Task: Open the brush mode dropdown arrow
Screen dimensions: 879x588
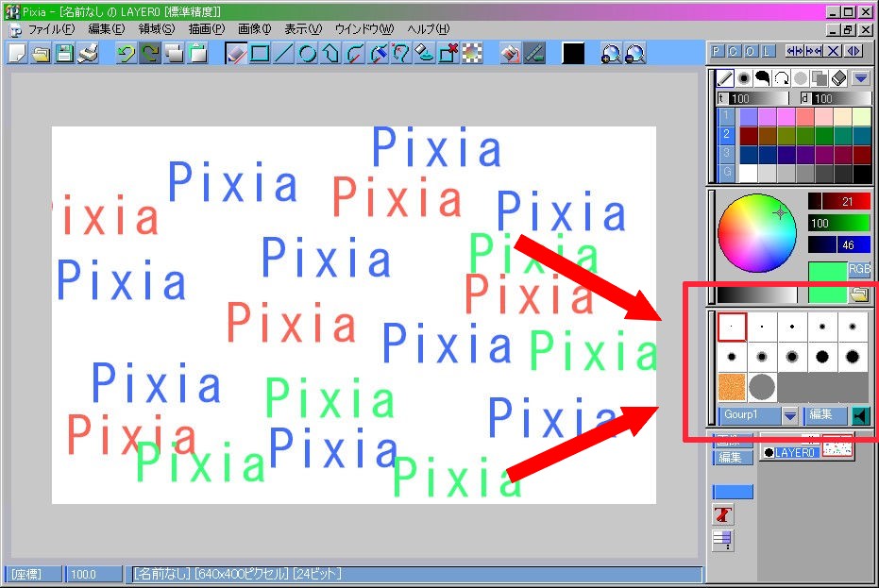Action: click(x=861, y=78)
